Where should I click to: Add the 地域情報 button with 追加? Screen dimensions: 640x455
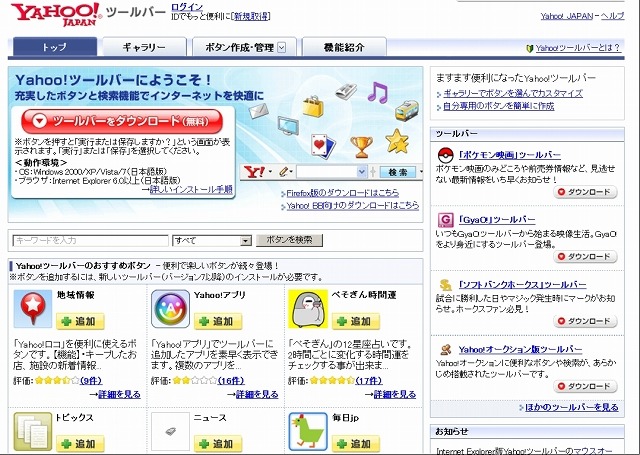point(80,322)
